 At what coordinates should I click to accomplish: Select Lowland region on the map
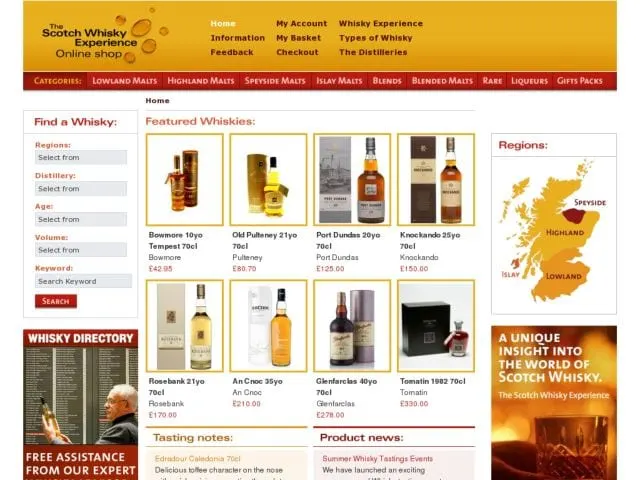(564, 276)
